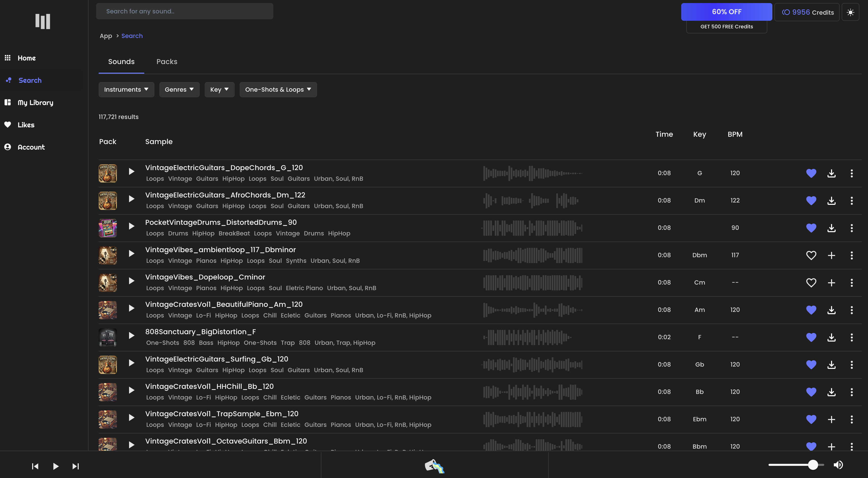868x478 pixels.
Task: Switch theme using the sun icon
Action: [850, 12]
